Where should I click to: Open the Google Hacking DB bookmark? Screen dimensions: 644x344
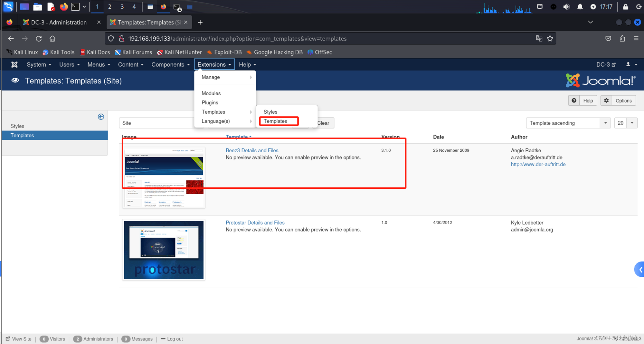coord(275,52)
